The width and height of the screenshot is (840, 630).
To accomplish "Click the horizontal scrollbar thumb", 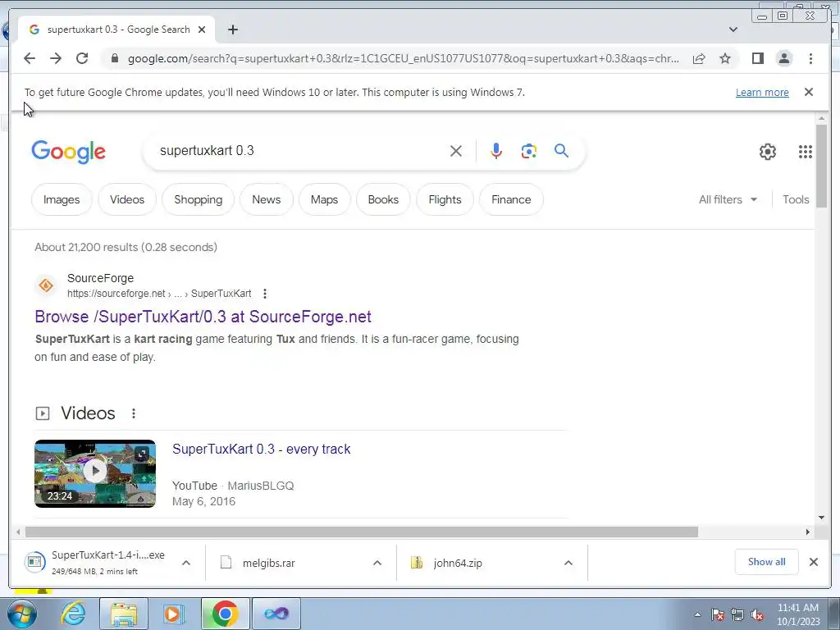I will pyautogui.click(x=362, y=532).
